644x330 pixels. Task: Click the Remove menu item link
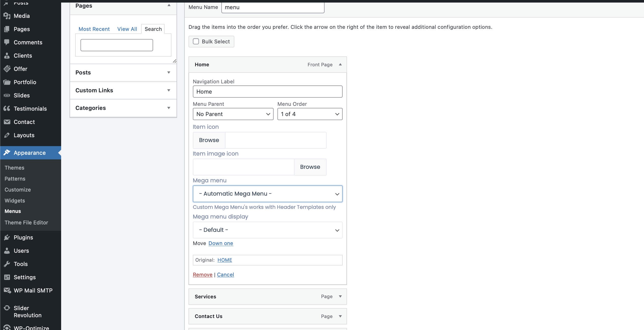(x=203, y=275)
